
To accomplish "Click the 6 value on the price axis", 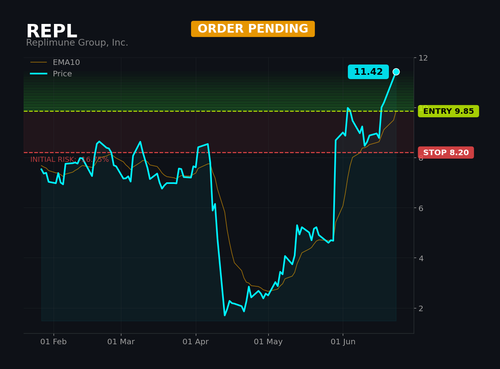I will pos(421,208).
